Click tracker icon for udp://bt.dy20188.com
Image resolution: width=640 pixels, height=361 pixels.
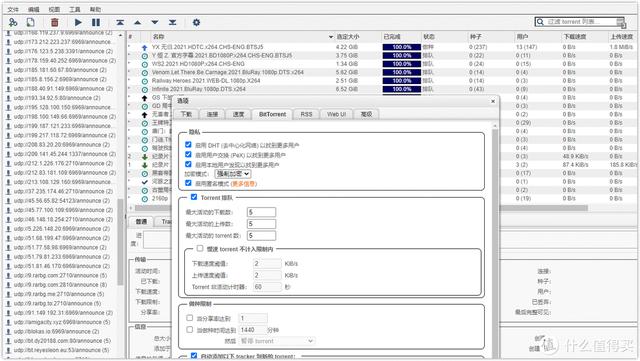(8, 341)
